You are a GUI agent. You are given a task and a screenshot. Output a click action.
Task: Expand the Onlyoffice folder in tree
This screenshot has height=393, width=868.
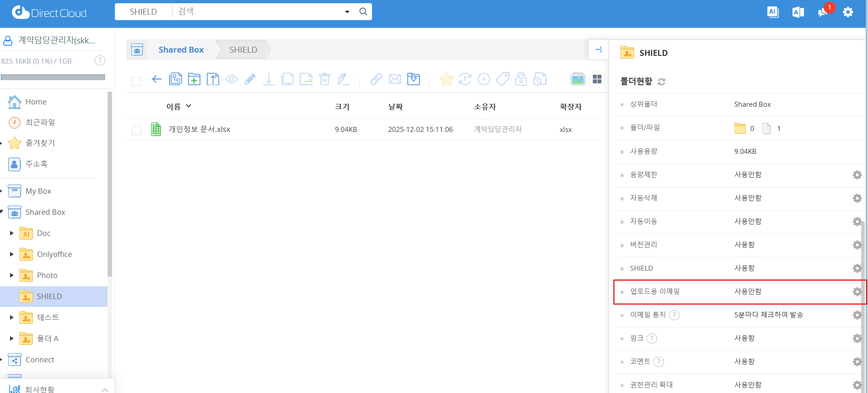(x=12, y=254)
